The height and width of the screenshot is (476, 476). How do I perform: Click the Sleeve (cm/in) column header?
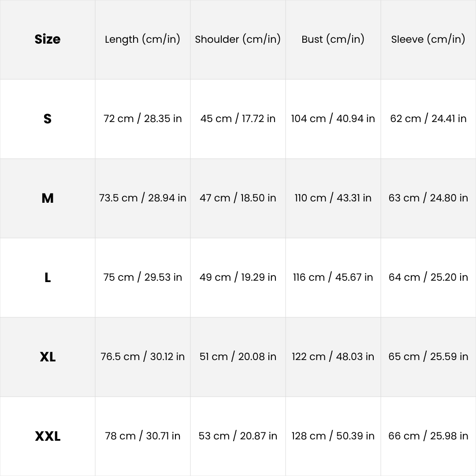pos(428,39)
